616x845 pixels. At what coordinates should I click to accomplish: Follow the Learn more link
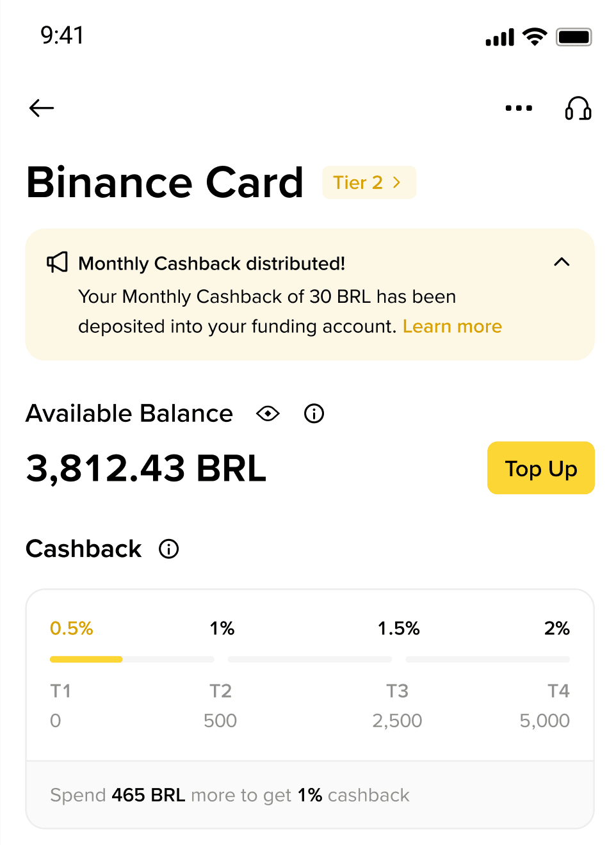[x=452, y=326]
